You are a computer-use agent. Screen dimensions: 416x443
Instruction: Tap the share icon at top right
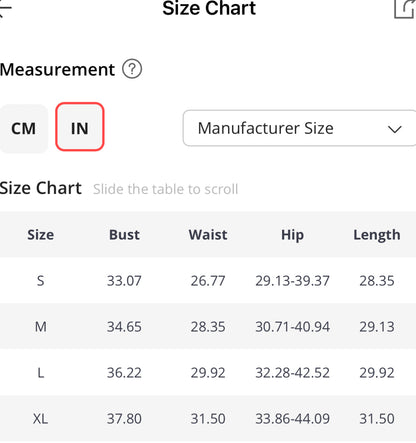404,9
